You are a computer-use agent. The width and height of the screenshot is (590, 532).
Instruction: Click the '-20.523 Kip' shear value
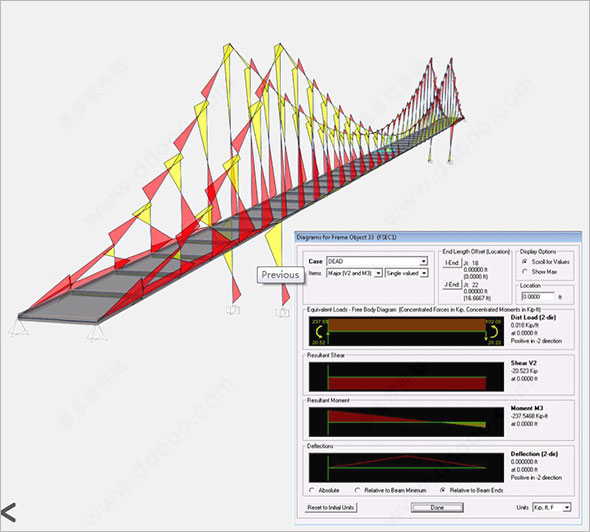tap(524, 371)
